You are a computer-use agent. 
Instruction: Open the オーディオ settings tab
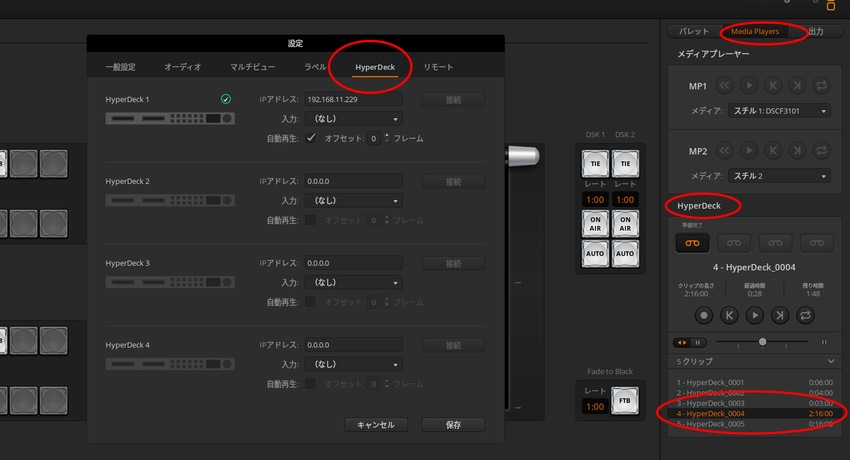[x=183, y=67]
